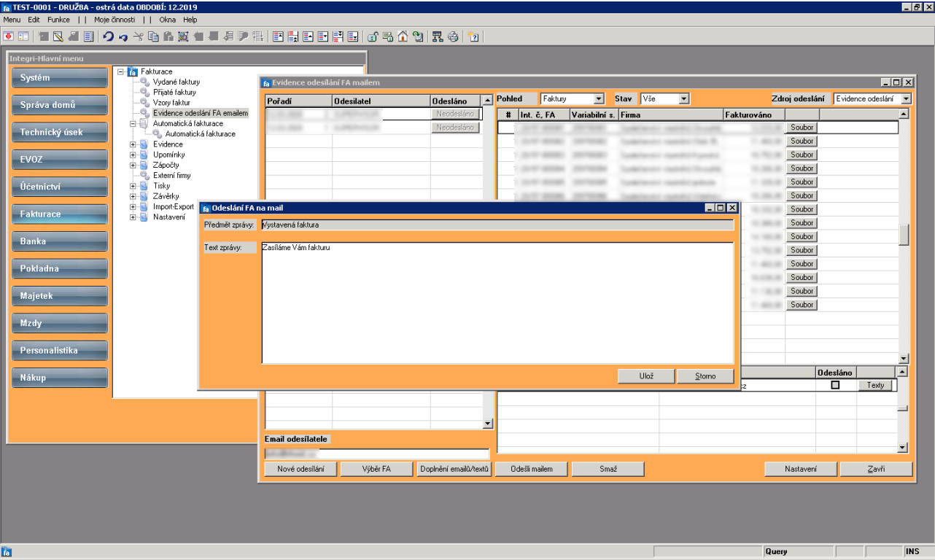Click the Copy icon in the toolbar
The width and height of the screenshot is (935, 560).
(153, 36)
